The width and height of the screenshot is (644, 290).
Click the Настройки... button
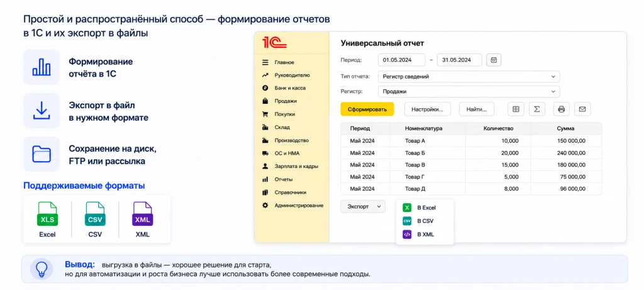tap(427, 109)
